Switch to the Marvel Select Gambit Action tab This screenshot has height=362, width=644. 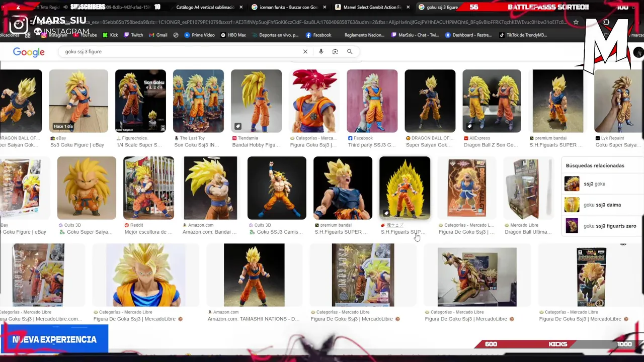[x=372, y=7]
